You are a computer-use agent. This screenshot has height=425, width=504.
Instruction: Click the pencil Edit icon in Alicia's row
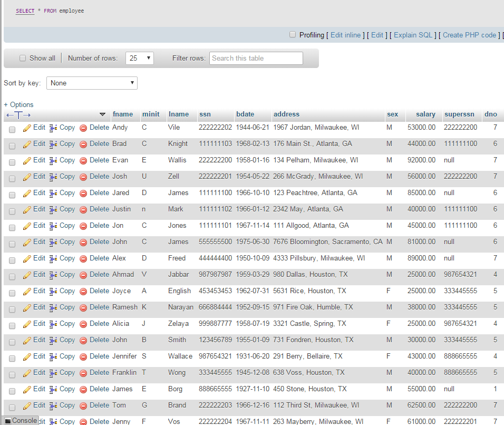tap(27, 324)
